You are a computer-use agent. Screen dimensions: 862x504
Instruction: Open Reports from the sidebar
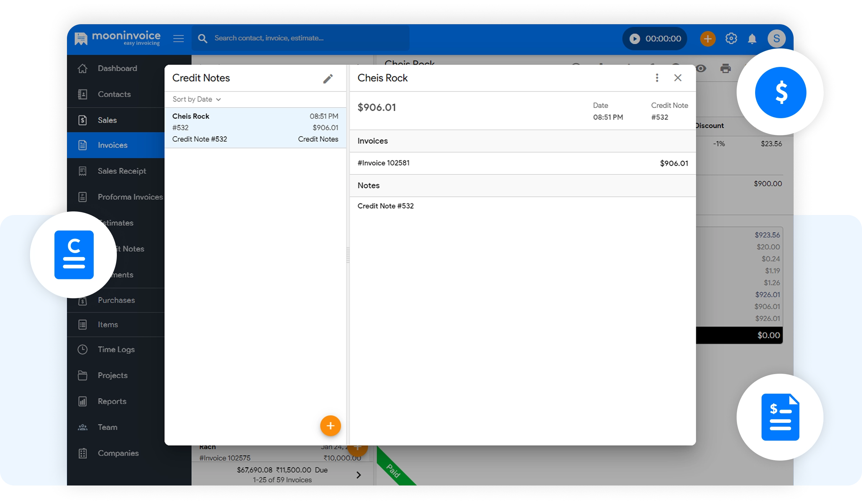[112, 401]
